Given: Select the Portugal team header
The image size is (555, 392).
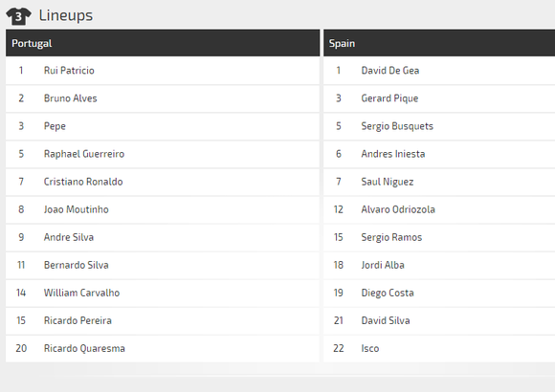Looking at the screenshot, I should 163,43.
